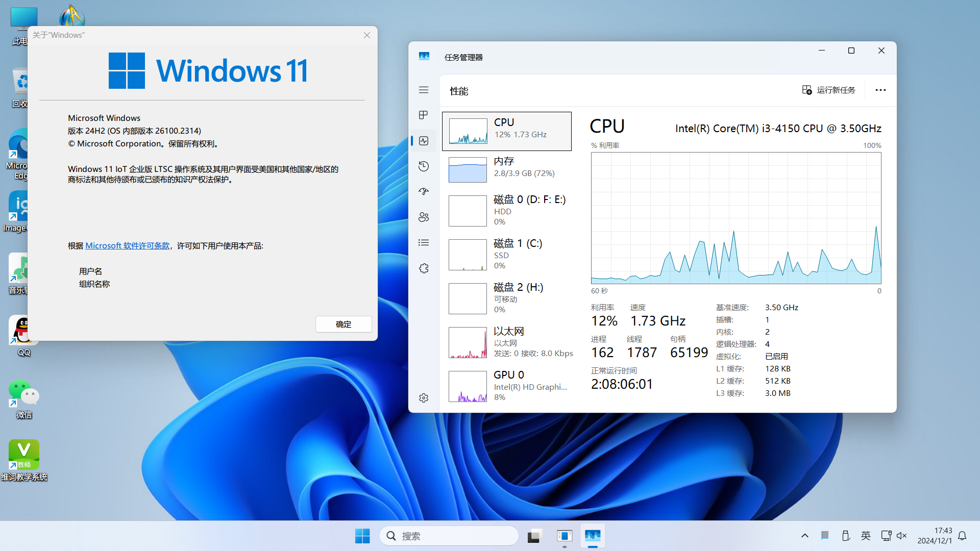Select the GPU 0 performance item
980x551 pixels.
(506, 386)
